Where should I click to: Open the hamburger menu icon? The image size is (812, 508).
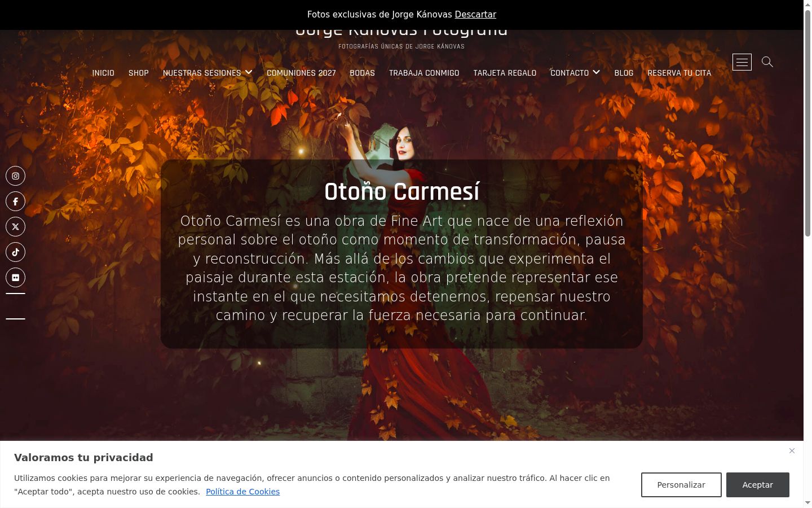point(742,62)
